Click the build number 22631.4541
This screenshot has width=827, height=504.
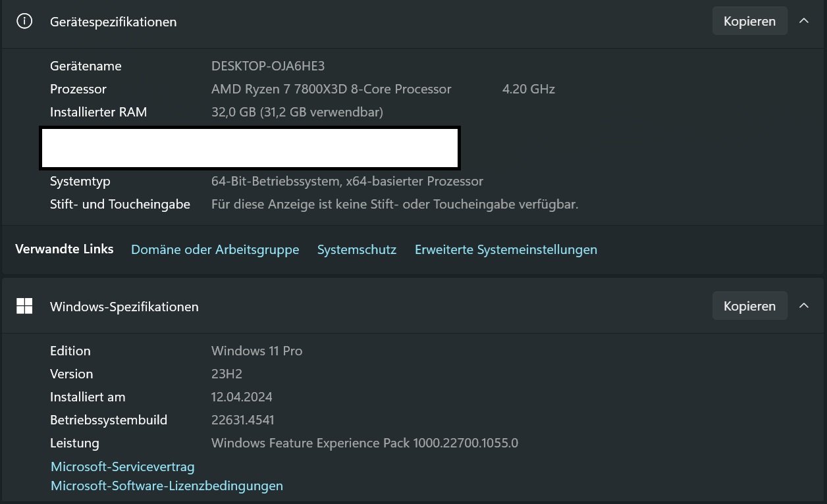[x=243, y=420]
